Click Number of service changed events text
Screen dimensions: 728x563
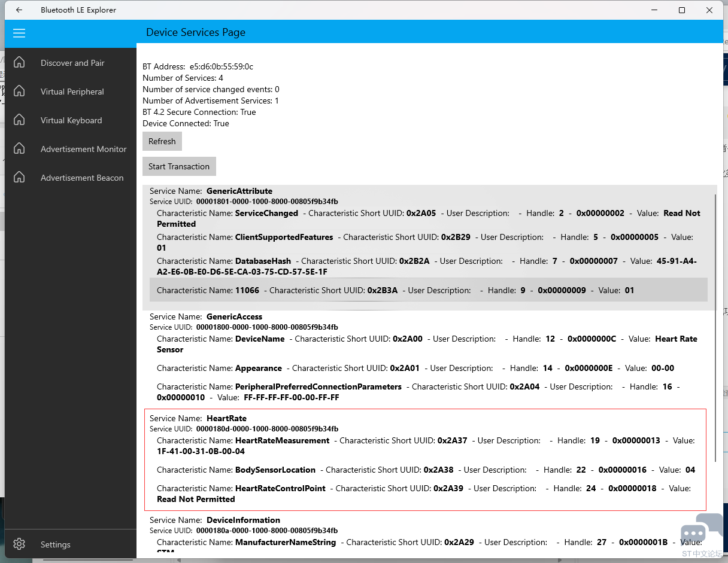click(x=211, y=89)
